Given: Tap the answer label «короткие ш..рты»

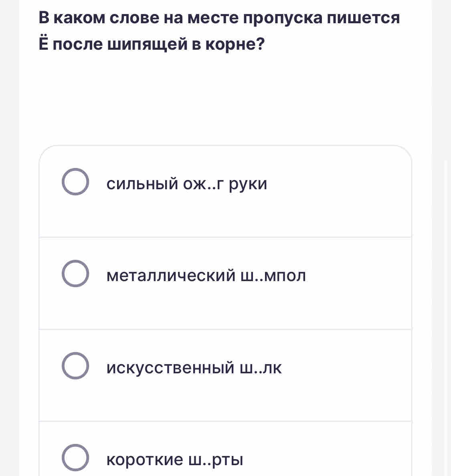Looking at the screenshot, I should 175,460.
